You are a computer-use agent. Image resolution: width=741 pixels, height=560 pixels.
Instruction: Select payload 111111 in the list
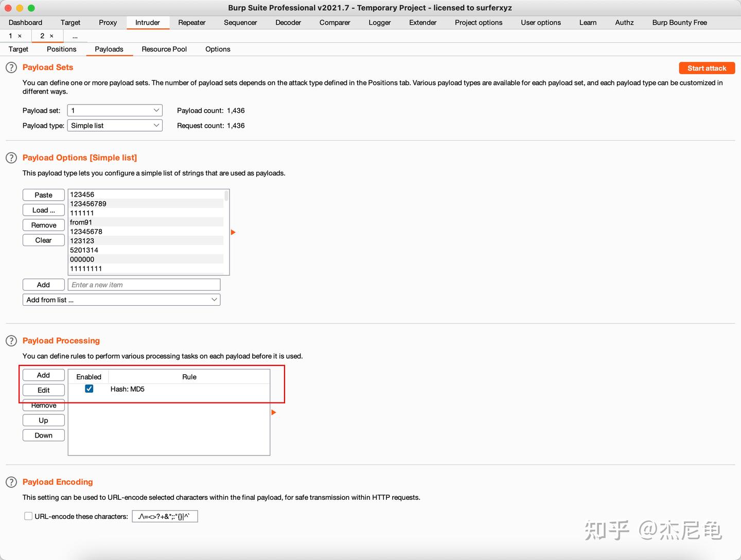[146, 213]
